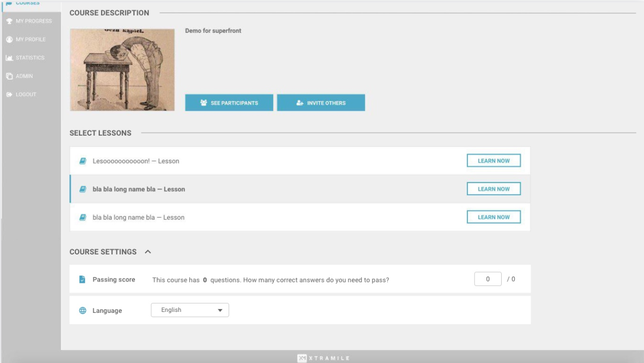Image resolution: width=644 pixels, height=363 pixels.
Task: Click the Course Settings heading text
Action: click(x=103, y=251)
